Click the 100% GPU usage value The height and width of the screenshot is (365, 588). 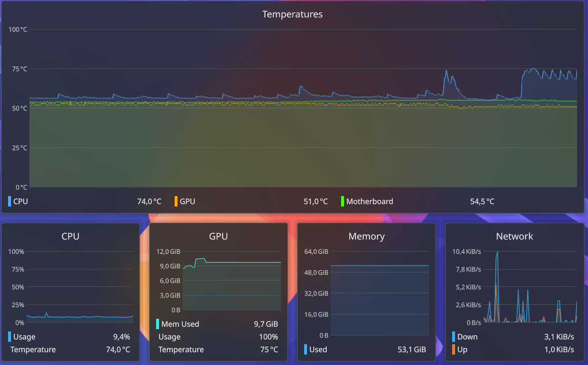[x=268, y=337]
